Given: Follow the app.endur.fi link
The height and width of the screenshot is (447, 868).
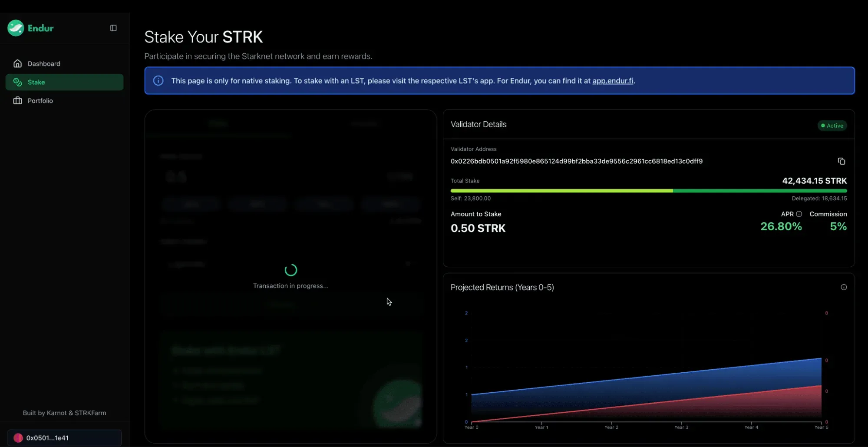Looking at the screenshot, I should pos(613,81).
